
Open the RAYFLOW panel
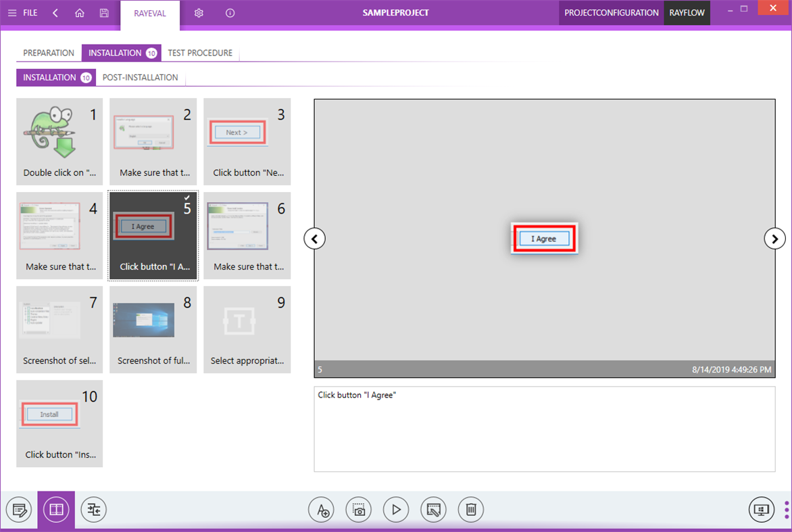point(687,12)
